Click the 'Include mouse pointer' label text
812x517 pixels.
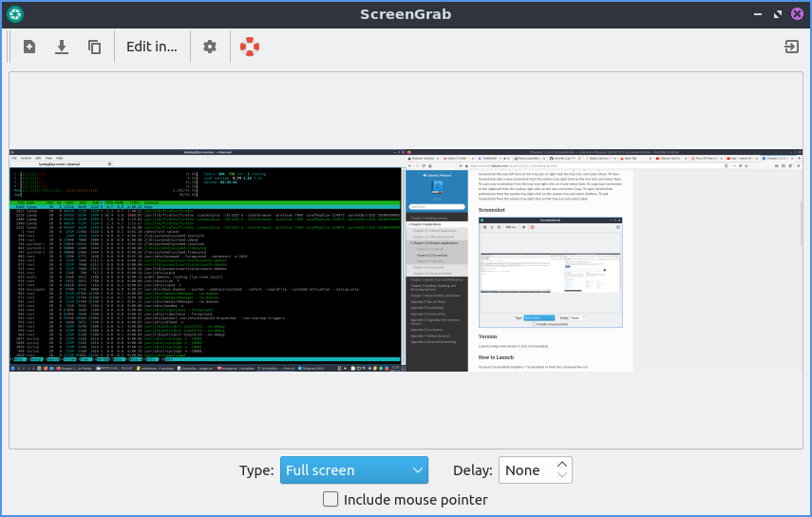coord(415,499)
